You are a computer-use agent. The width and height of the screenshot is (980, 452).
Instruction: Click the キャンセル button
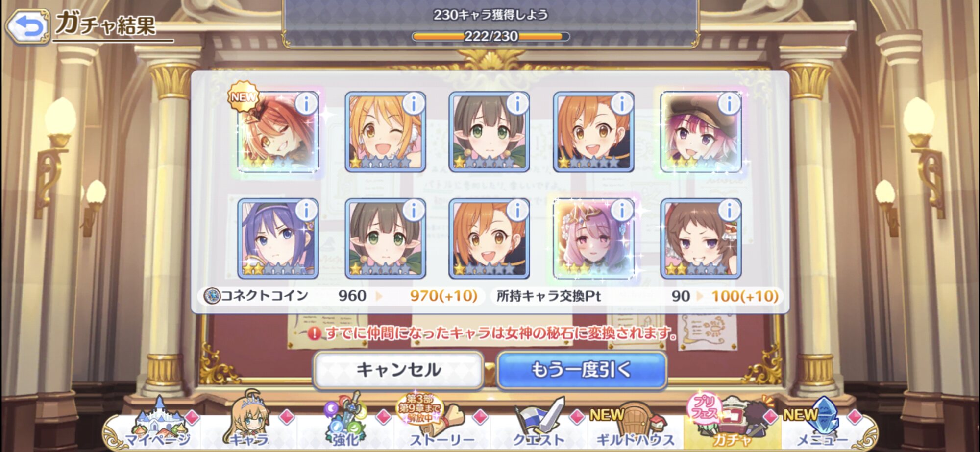[x=398, y=370]
